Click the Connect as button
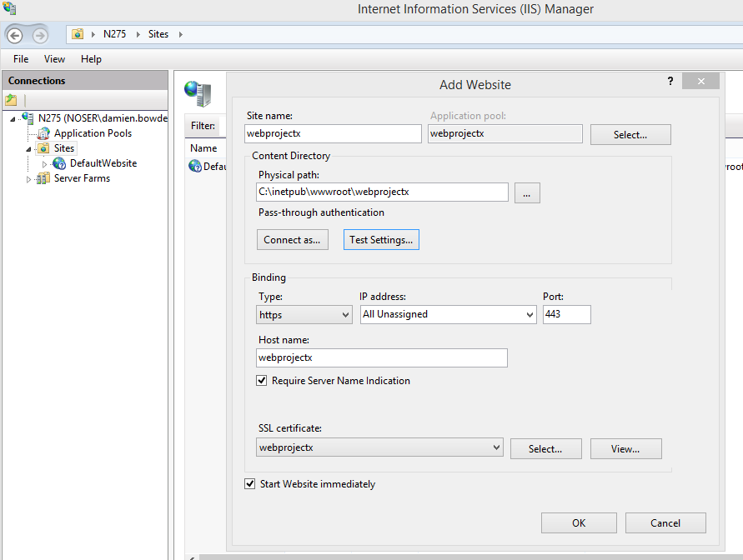 tap(292, 240)
